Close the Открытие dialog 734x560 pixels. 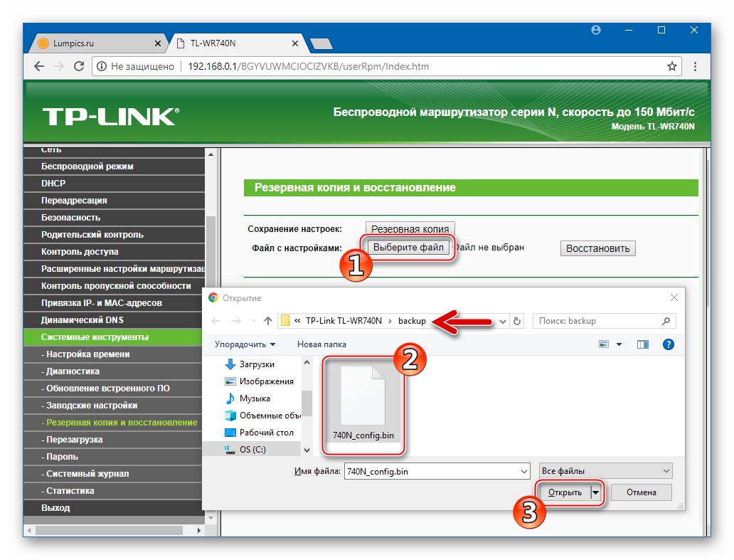pyautogui.click(x=674, y=297)
